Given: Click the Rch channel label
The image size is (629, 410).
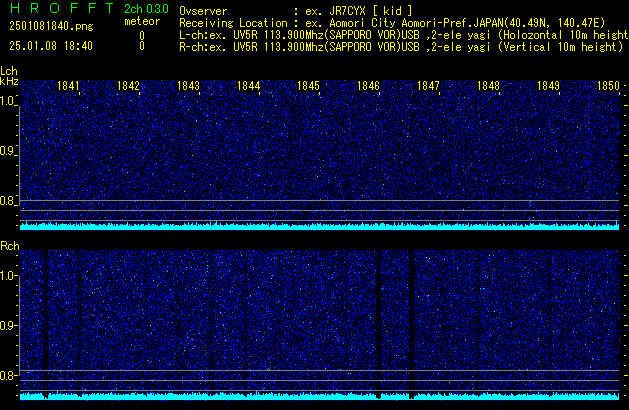Looking at the screenshot, I should [10, 246].
